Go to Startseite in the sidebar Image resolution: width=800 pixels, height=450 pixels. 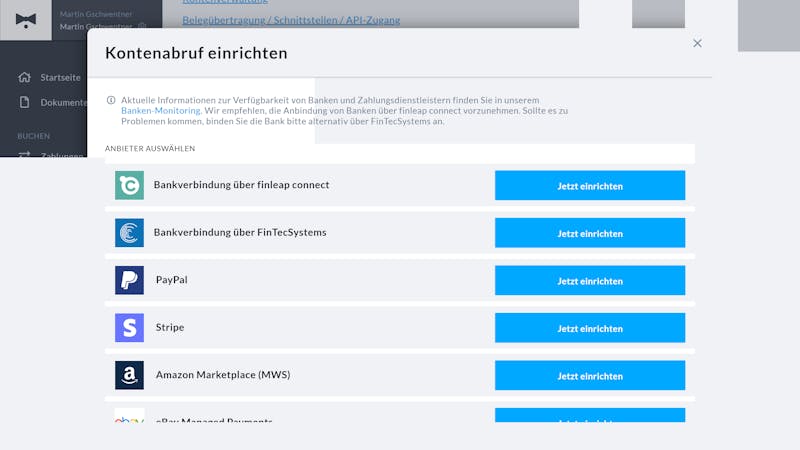[x=60, y=78]
